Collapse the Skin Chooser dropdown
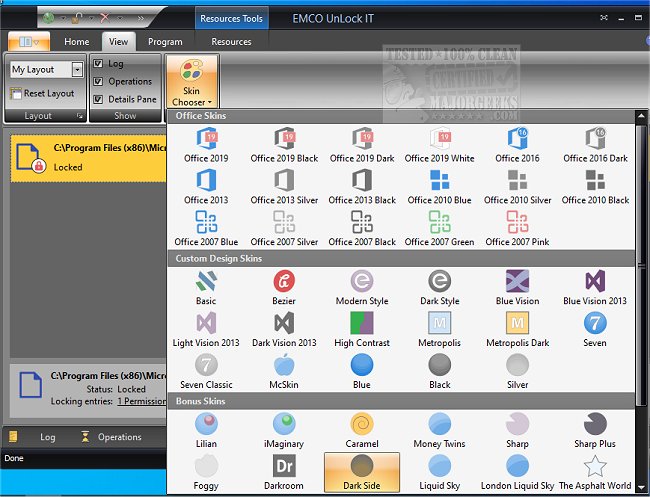Image resolution: width=650 pixels, height=497 pixels. [x=192, y=81]
